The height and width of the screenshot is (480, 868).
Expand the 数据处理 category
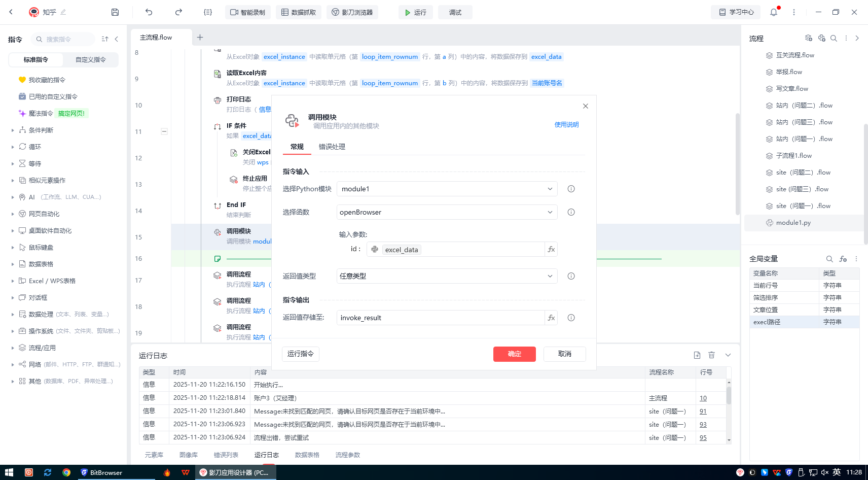[13, 315]
